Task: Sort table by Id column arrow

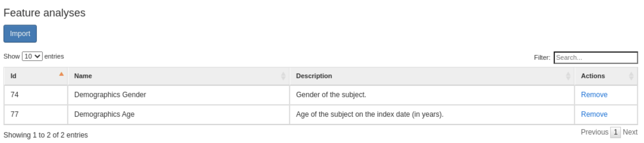Action: pyautogui.click(x=61, y=74)
